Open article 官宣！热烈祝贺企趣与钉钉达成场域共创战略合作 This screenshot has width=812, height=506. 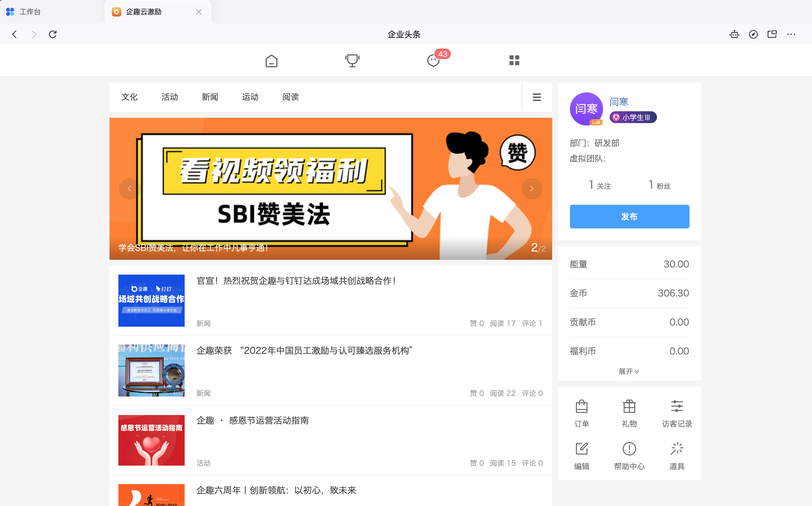(297, 281)
